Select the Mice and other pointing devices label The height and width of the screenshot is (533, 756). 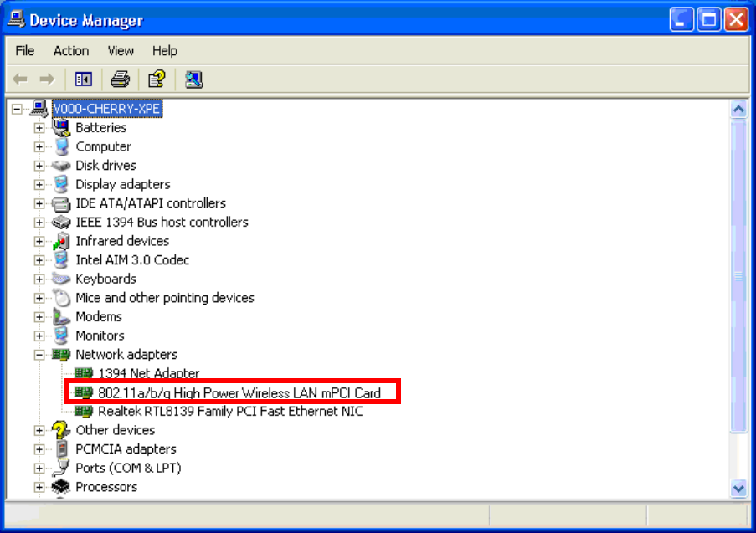pyautogui.click(x=165, y=298)
